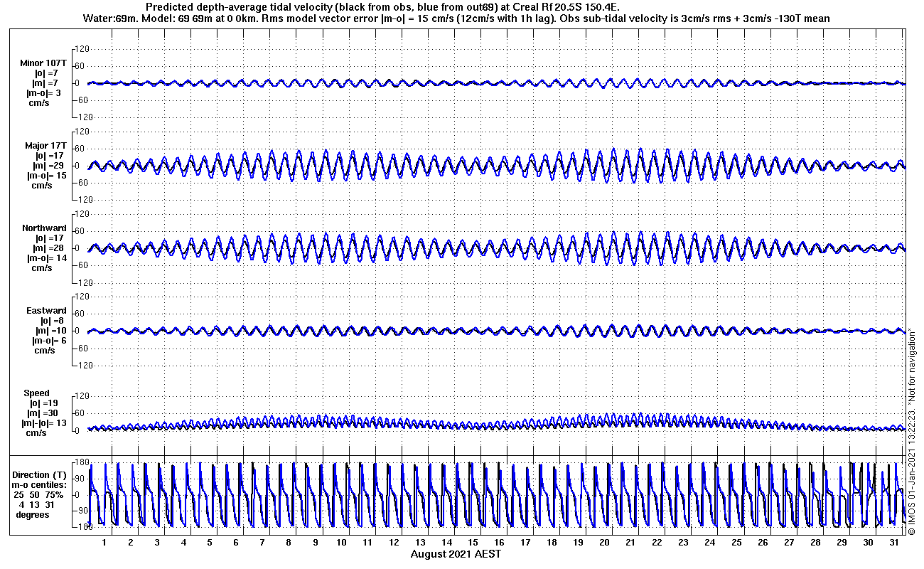Click the 'Speed' panel label

coord(37,393)
